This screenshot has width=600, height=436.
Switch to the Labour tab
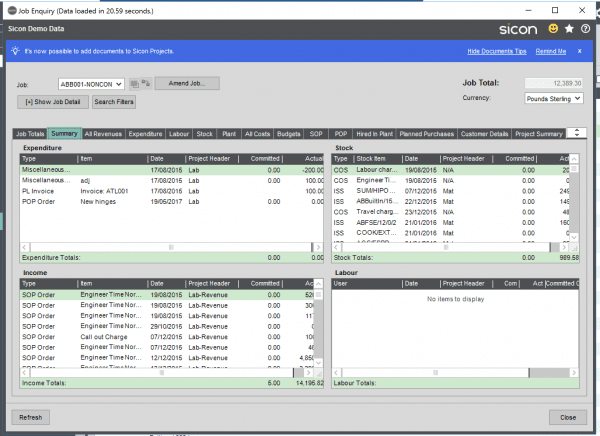[x=179, y=134]
